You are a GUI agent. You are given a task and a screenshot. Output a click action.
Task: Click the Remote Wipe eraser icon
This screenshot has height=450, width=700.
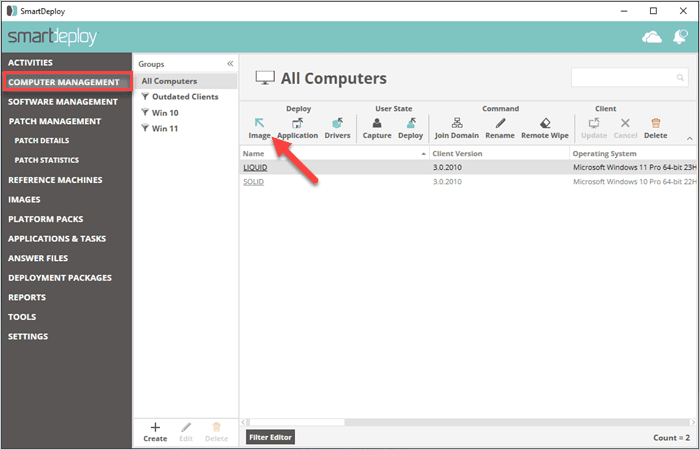pos(545,123)
